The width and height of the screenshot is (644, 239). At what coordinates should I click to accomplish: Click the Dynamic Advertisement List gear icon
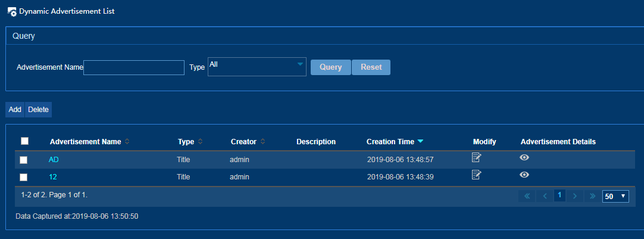(12, 12)
